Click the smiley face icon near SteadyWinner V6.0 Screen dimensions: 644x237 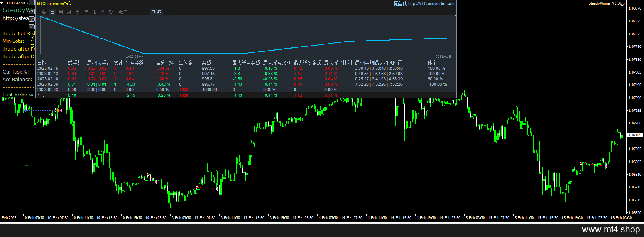(623, 3)
